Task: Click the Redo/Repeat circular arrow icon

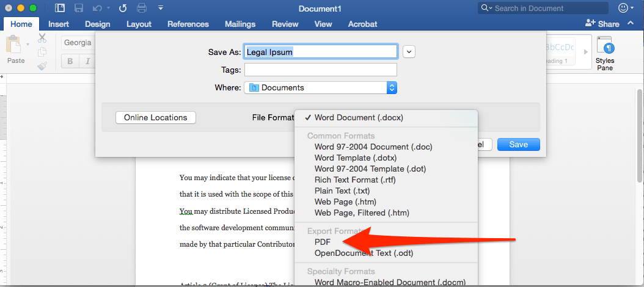Action: pos(122,8)
